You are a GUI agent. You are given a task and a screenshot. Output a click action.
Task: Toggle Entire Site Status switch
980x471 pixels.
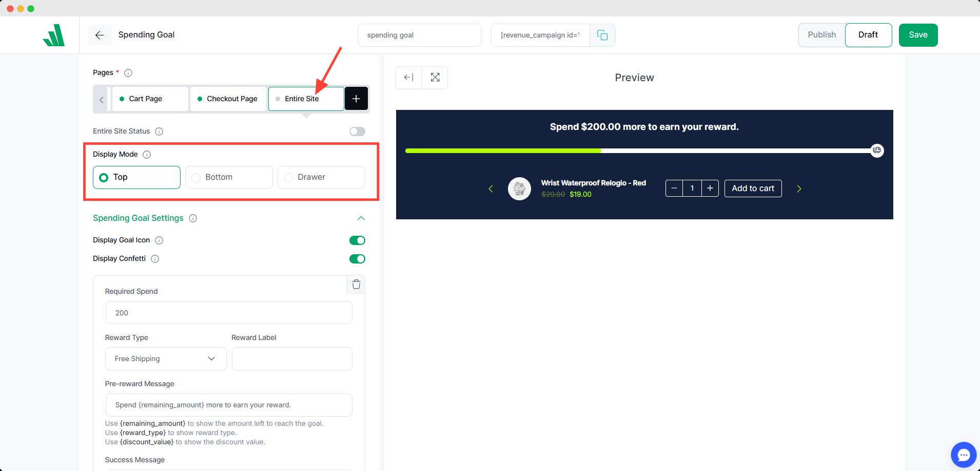click(357, 131)
